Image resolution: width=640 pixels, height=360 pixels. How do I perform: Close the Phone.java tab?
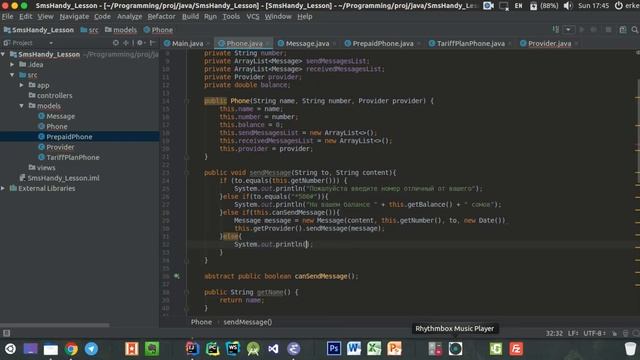coord(268,44)
